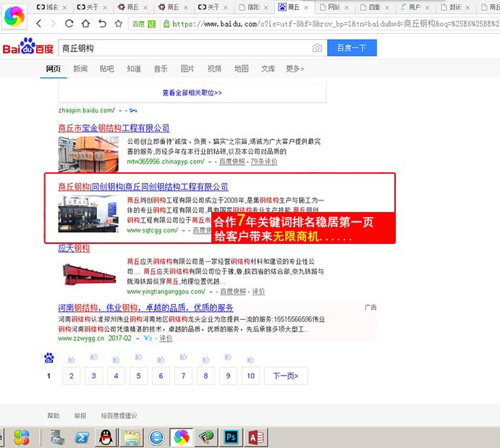Switch to the 知道 search tab
This screenshot has width=500, height=448.
coord(134,69)
